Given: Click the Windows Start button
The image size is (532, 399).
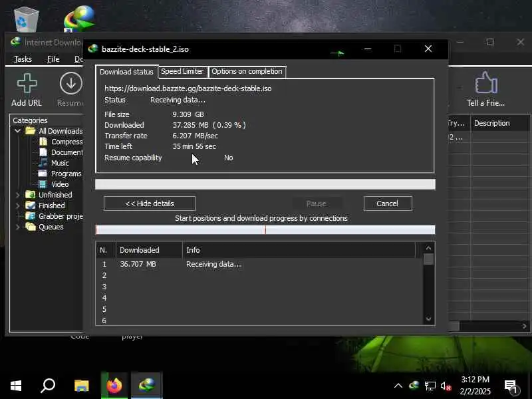Looking at the screenshot, I should point(15,386).
